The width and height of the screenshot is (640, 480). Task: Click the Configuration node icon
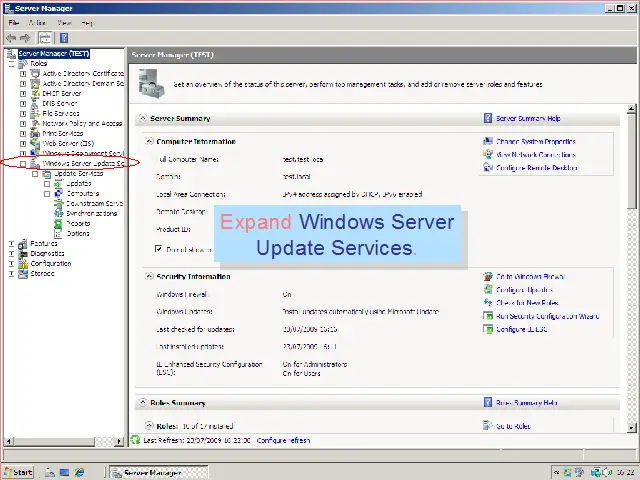coord(23,264)
